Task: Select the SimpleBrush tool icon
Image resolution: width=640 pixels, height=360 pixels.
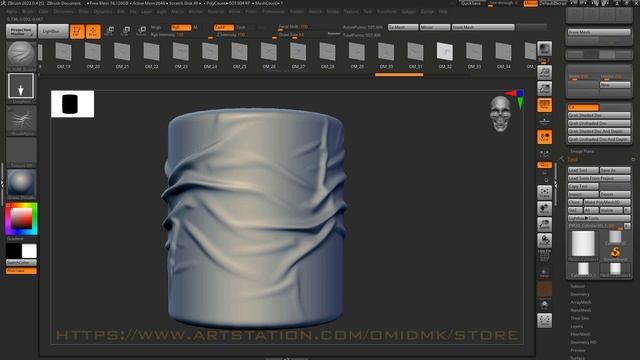Action: [615, 253]
